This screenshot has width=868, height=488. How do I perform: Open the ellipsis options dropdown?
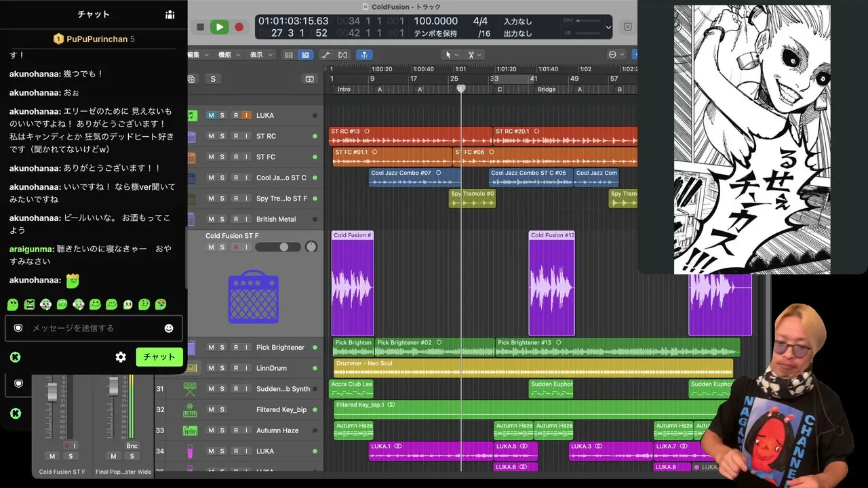tap(616, 55)
